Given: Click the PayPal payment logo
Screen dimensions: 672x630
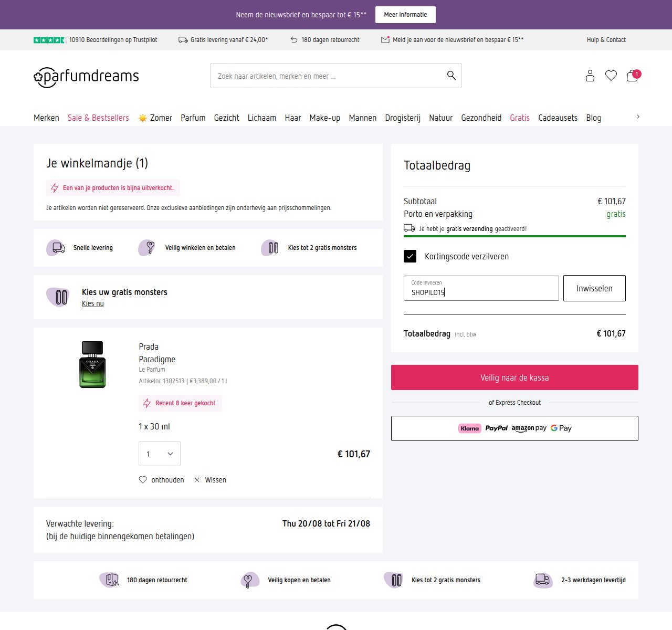Looking at the screenshot, I should pyautogui.click(x=496, y=428).
